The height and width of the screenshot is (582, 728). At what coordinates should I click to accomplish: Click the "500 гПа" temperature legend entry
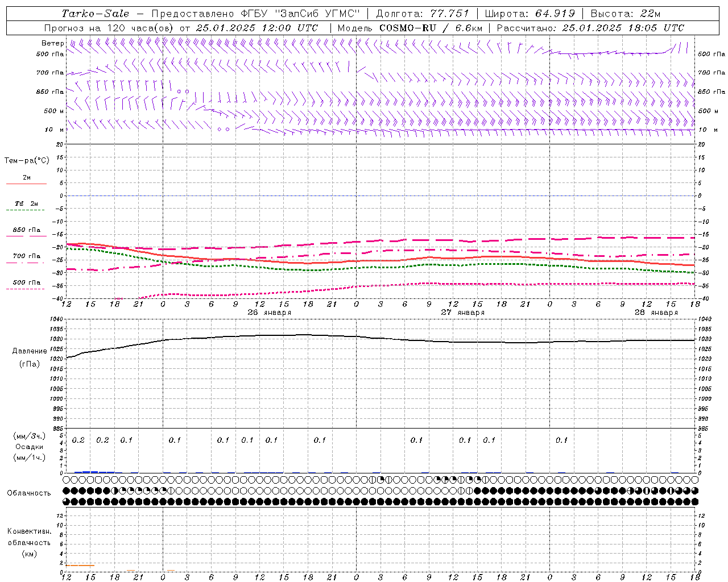tap(26, 282)
